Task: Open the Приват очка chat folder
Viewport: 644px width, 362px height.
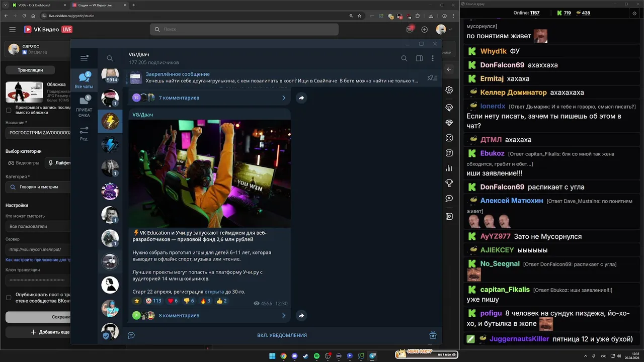Action: click(84, 107)
